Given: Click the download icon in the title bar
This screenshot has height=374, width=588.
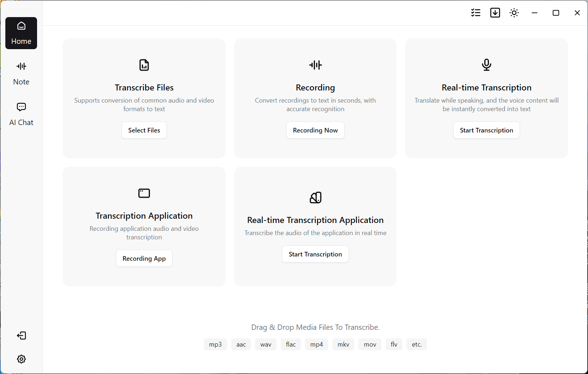Looking at the screenshot, I should coord(495,12).
